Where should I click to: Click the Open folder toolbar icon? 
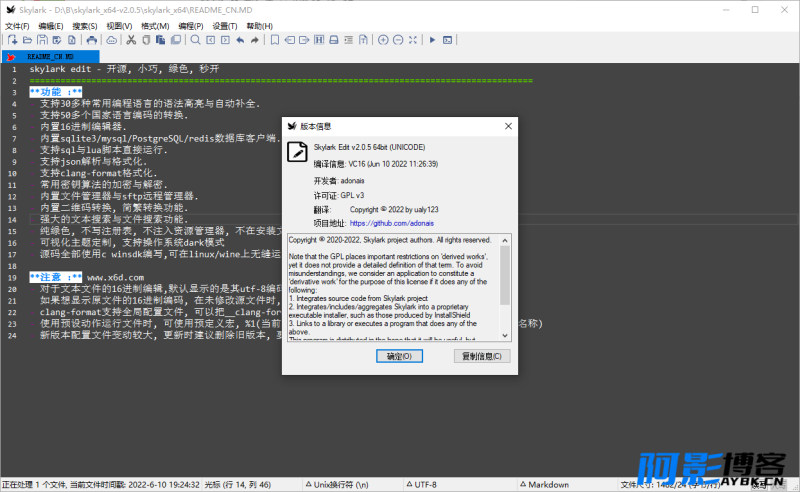tap(28, 40)
